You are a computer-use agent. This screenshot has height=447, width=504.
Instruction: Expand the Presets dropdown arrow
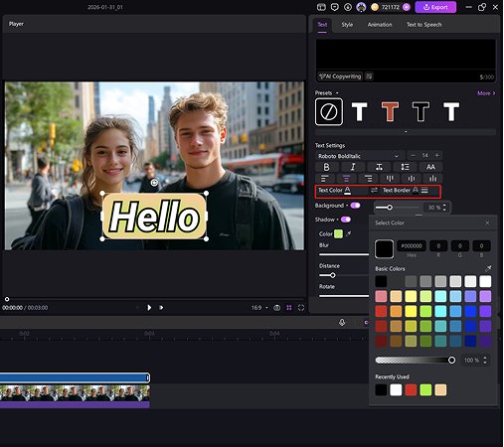click(337, 93)
